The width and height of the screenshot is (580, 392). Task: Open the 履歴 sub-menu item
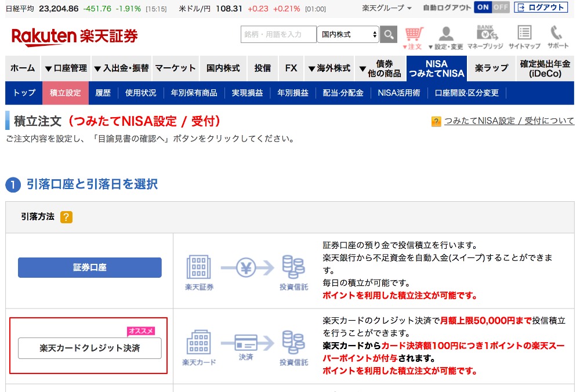point(103,93)
